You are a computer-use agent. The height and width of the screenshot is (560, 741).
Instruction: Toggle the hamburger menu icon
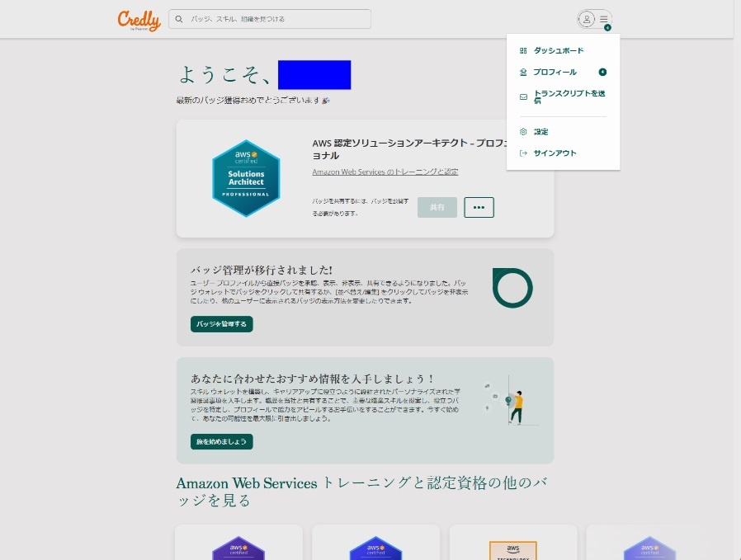tap(604, 19)
